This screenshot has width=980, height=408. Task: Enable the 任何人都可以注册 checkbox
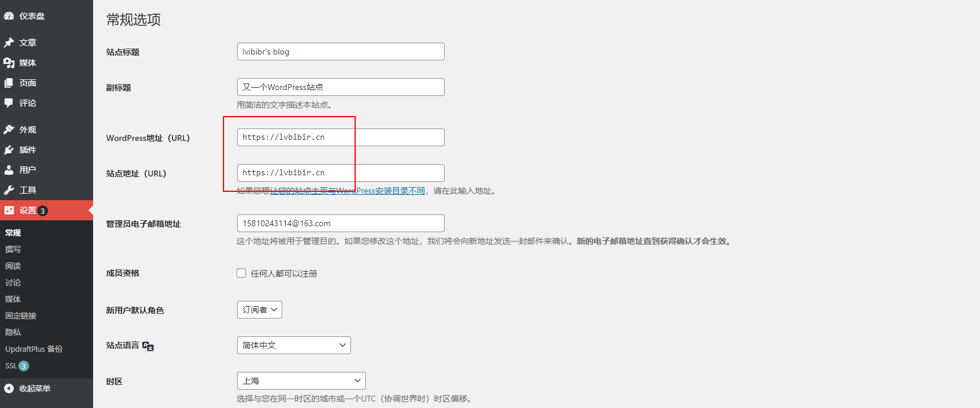pos(241,273)
